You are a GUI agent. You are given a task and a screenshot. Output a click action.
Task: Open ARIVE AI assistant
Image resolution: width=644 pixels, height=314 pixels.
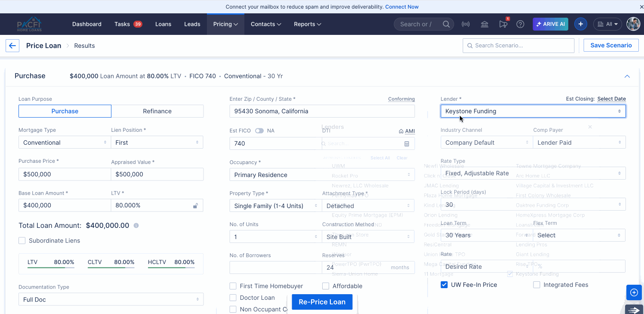[550, 24]
